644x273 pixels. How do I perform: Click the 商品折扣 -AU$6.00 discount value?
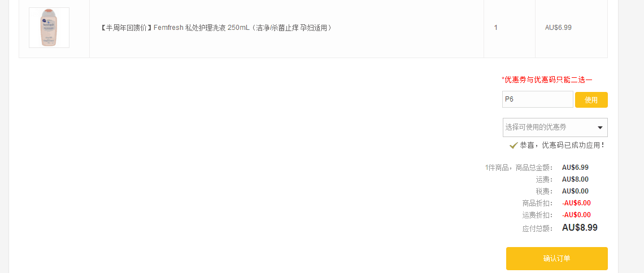[x=576, y=203]
